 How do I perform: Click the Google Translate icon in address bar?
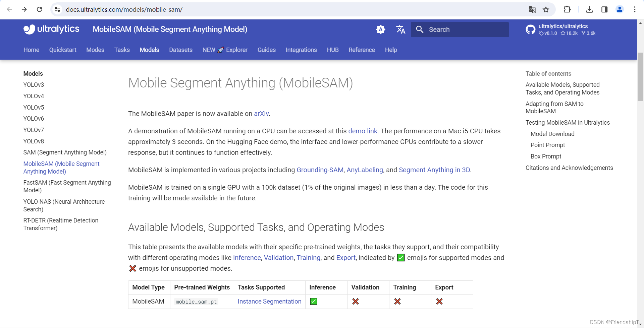tap(532, 9)
